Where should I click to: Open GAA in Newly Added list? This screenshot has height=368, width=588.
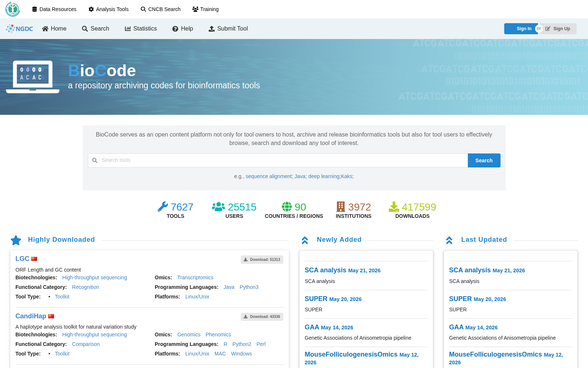312,327
